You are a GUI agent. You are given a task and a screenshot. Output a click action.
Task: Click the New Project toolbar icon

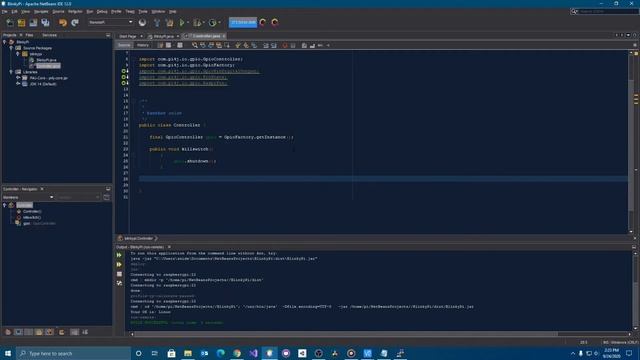(22, 23)
